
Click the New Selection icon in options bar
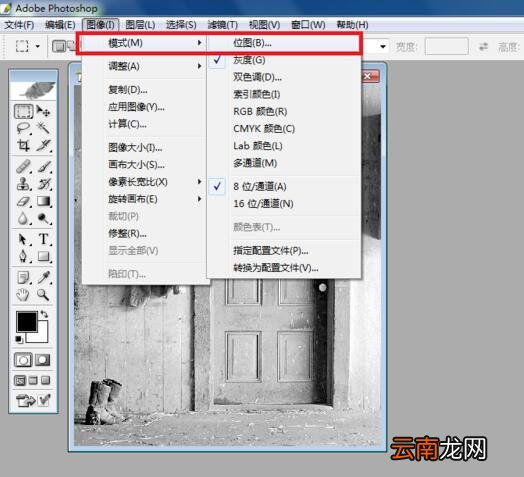(58, 46)
